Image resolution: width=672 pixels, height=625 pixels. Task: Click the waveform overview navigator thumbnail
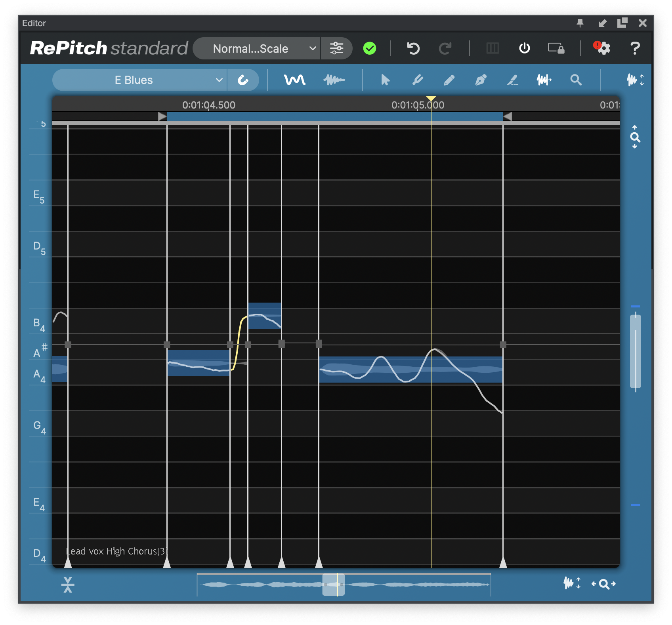pos(333,585)
